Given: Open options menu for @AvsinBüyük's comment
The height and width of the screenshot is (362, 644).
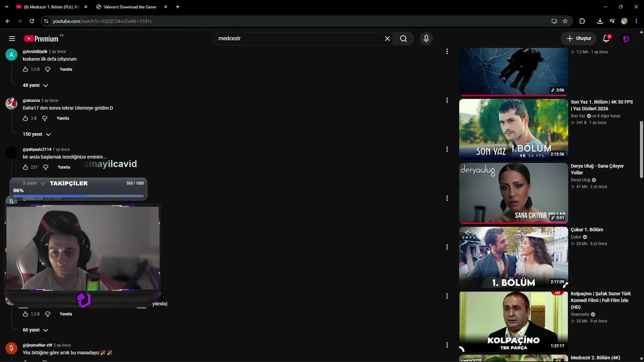Looking at the screenshot, I should [447, 51].
